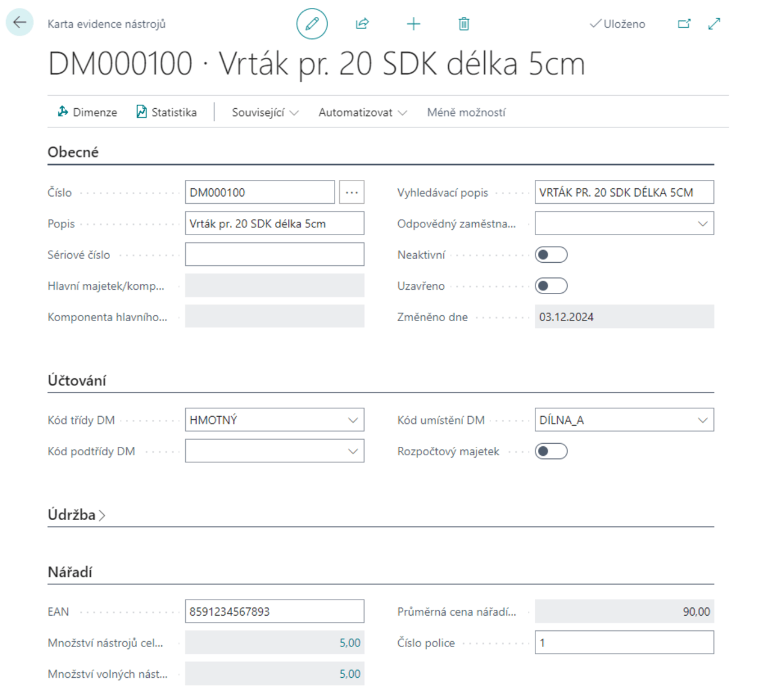
Task: Toggle the Neaktivní switch
Action: (x=551, y=255)
